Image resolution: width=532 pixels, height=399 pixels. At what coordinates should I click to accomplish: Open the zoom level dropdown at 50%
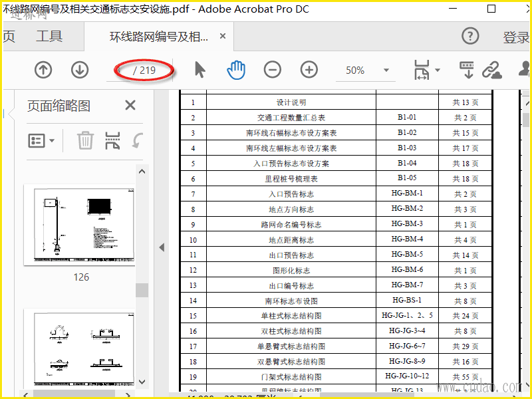(x=386, y=70)
